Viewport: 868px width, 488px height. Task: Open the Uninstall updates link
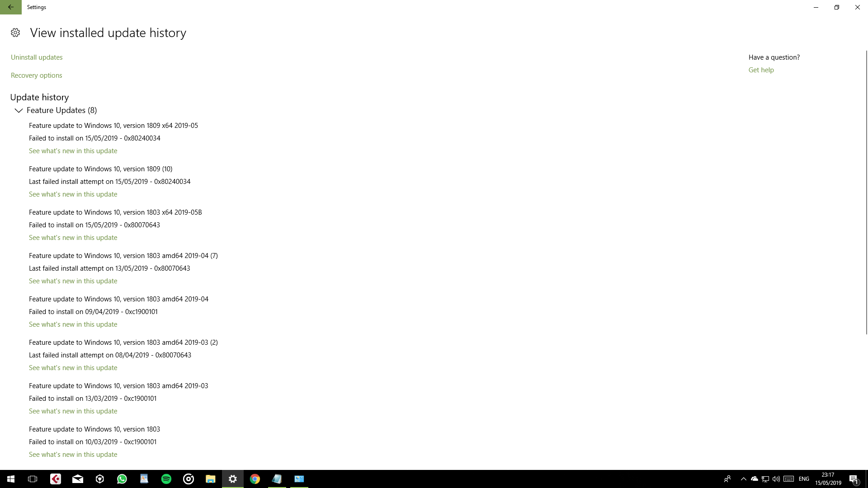pyautogui.click(x=37, y=57)
